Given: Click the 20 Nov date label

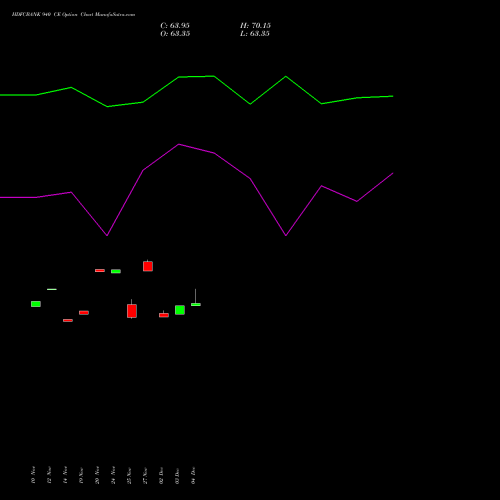Looking at the screenshot, I should [97, 475].
